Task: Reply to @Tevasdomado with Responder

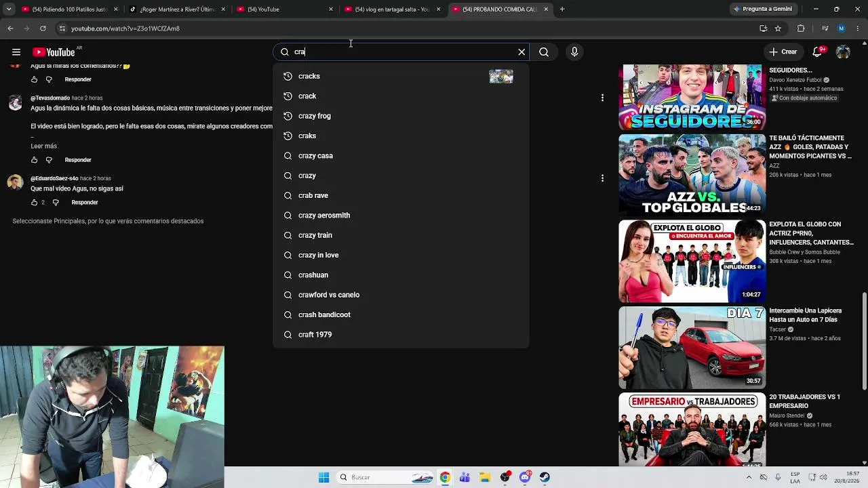Action: point(78,160)
